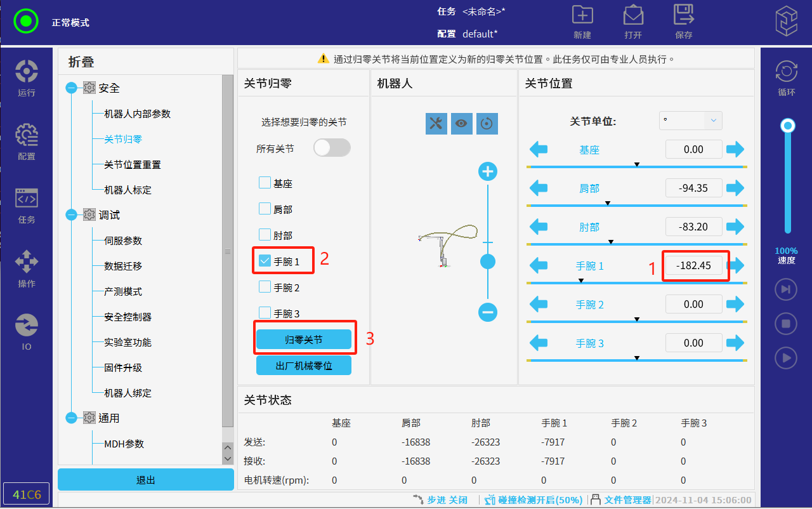Open 伺服参数 in the tree
This screenshot has width=812, height=509.
[x=123, y=241]
